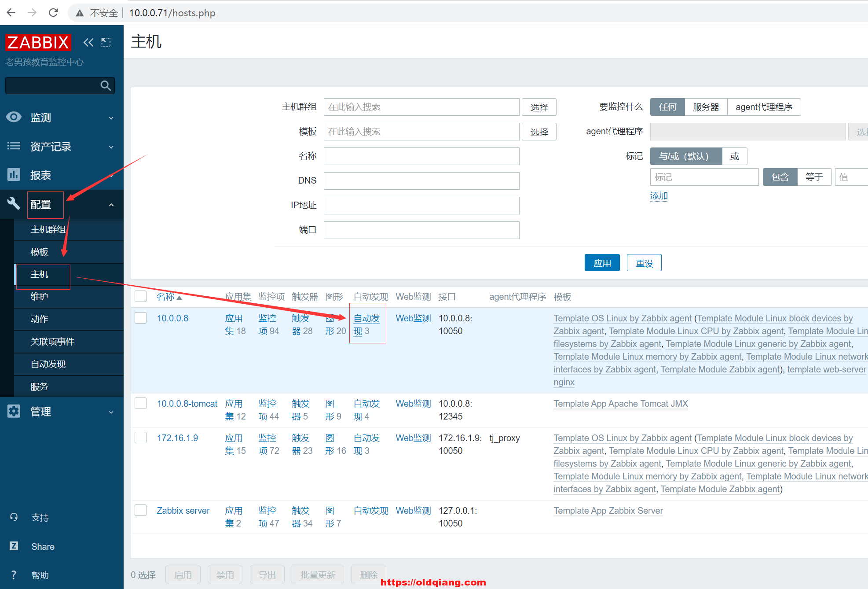Screen dimensions: 868x589
Task: Collapse the 配置 menu chevron
Action: click(x=111, y=205)
